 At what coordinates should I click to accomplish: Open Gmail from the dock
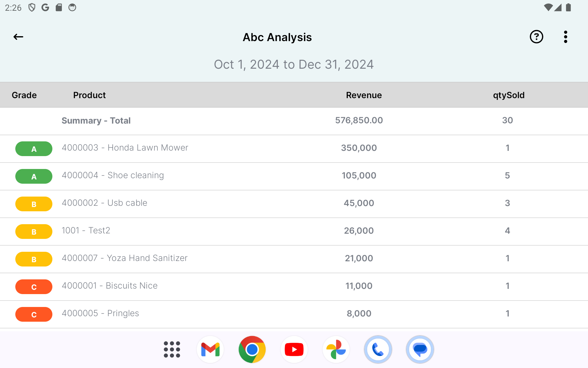coord(210,349)
